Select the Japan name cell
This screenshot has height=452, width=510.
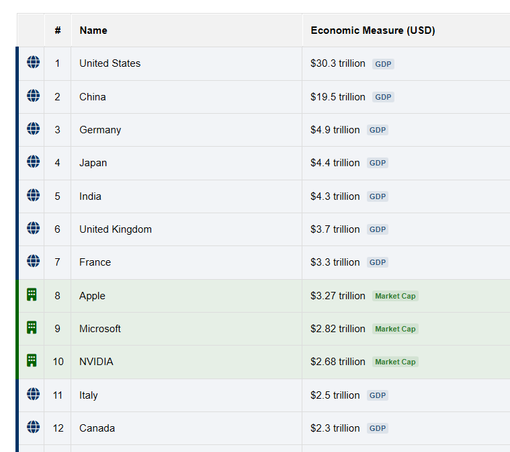coord(187,163)
